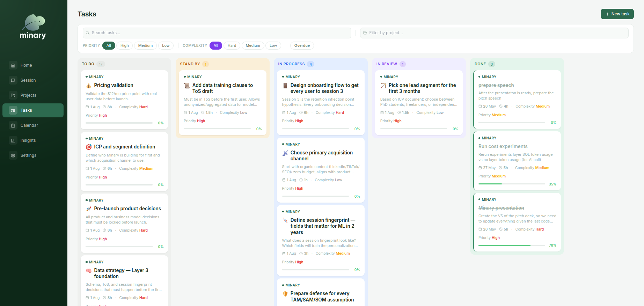Click the Session chat icon

pyautogui.click(x=13, y=80)
